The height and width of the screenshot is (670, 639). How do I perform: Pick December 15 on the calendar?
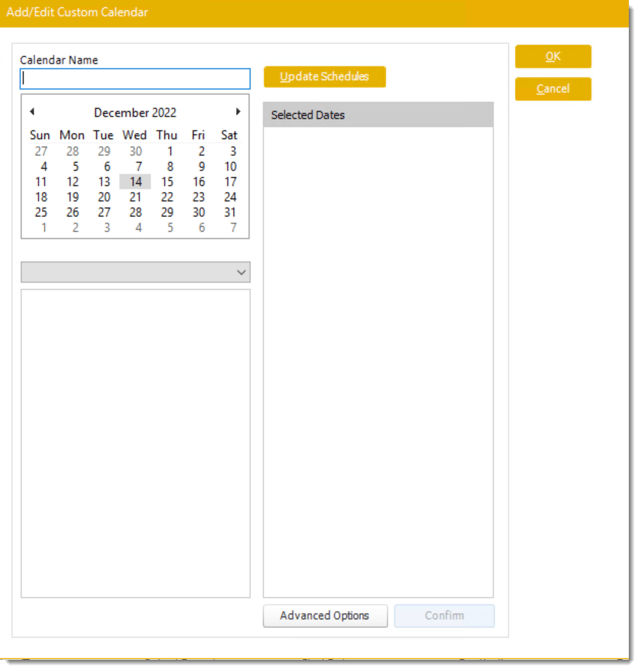pos(167,182)
